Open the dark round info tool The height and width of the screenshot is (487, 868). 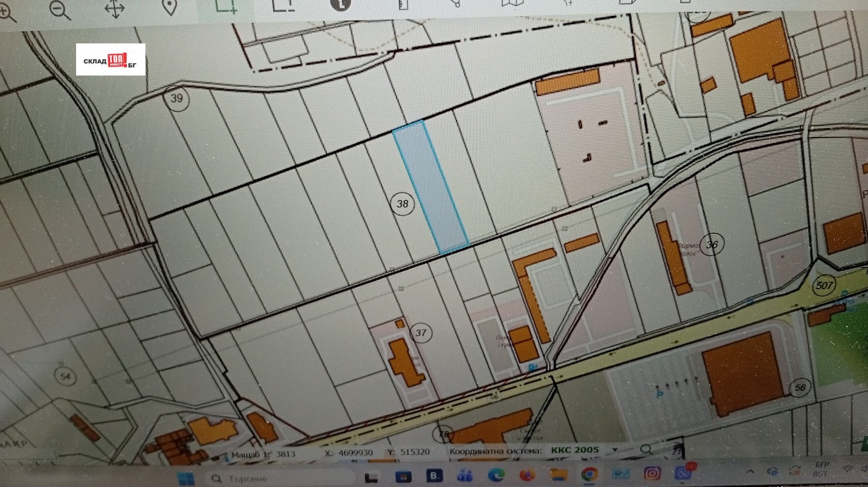340,5
